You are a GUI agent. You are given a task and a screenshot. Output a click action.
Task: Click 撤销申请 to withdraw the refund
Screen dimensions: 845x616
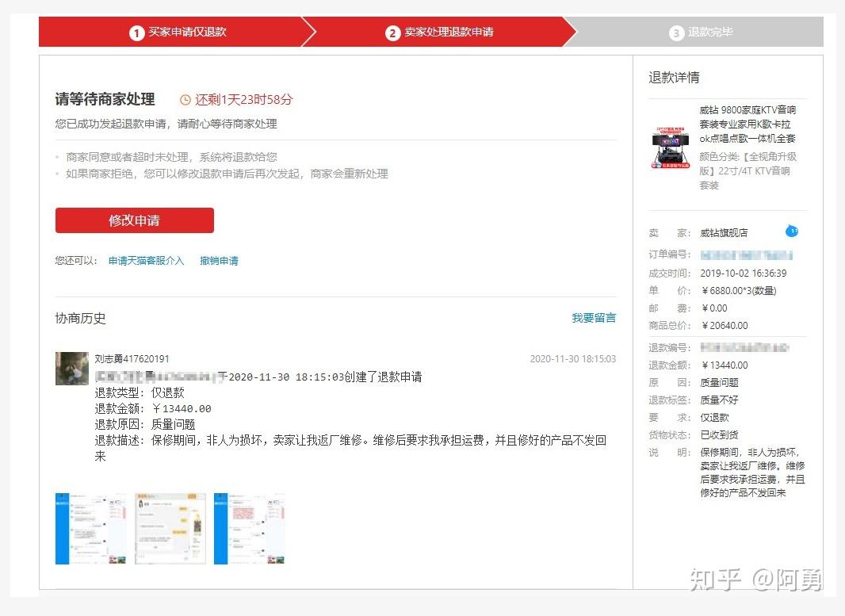tap(219, 260)
